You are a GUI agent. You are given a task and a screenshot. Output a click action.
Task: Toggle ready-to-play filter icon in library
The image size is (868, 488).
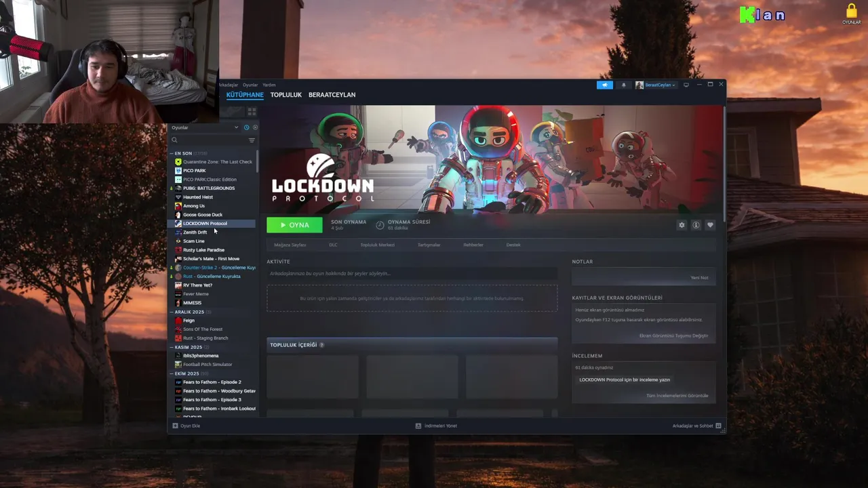pyautogui.click(x=255, y=127)
